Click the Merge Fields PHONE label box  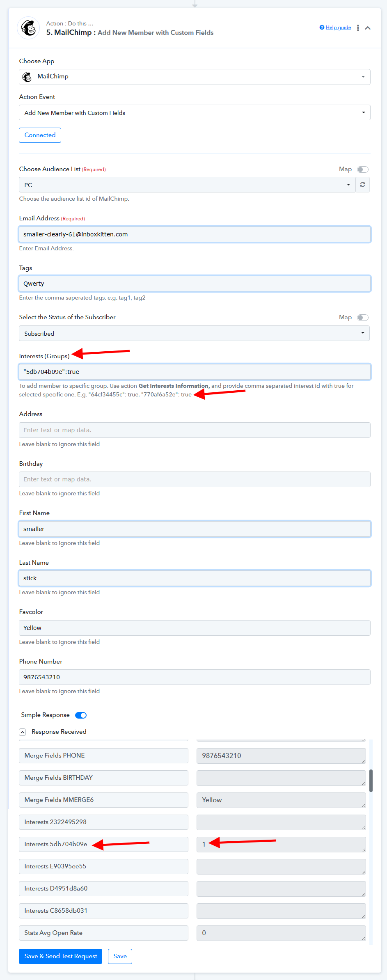(103, 756)
